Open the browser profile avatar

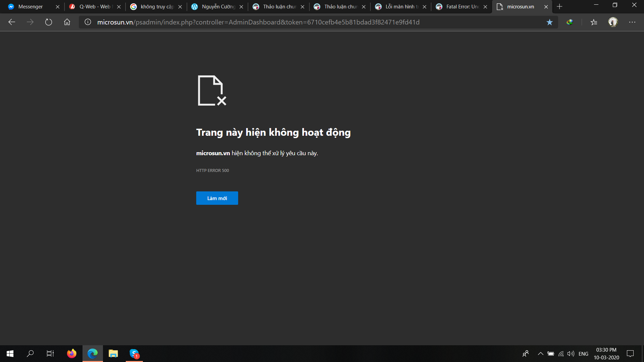pos(613,22)
